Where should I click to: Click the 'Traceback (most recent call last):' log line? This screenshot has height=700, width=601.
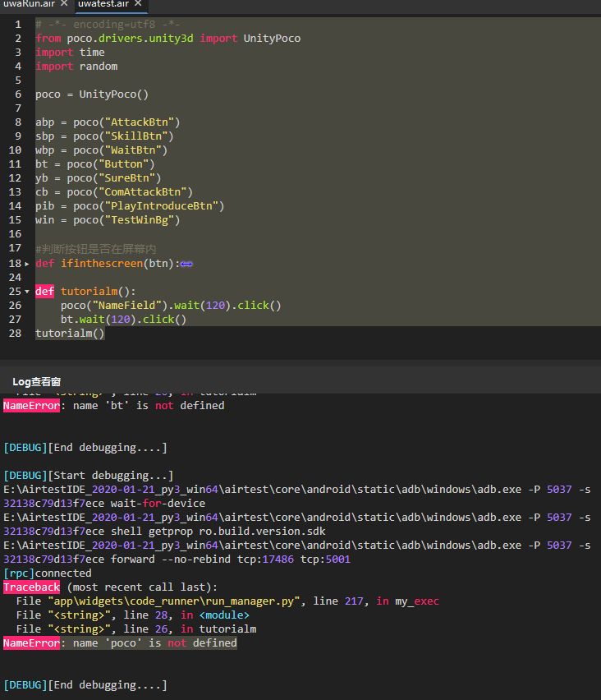pos(110,587)
